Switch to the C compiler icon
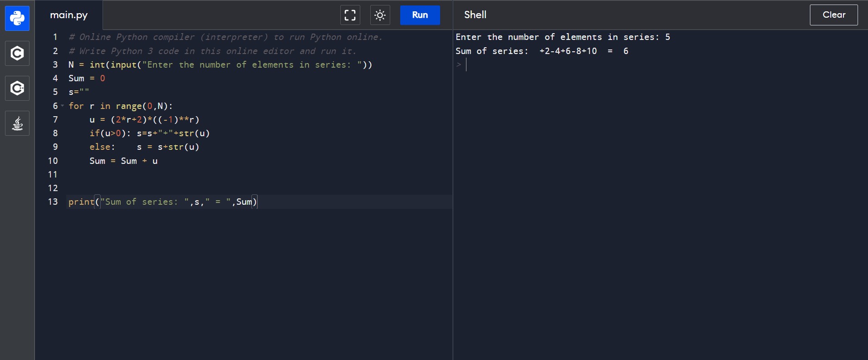868x360 pixels. (17, 54)
